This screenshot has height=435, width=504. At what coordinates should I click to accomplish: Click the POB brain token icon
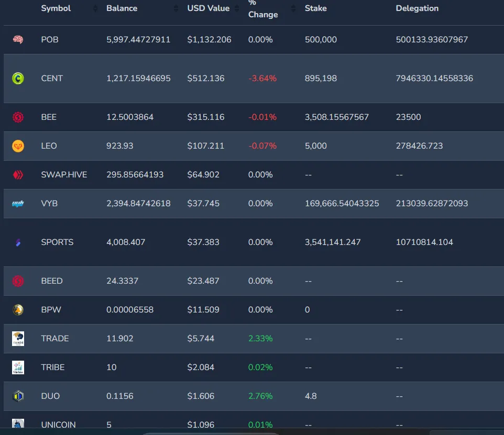tap(18, 39)
